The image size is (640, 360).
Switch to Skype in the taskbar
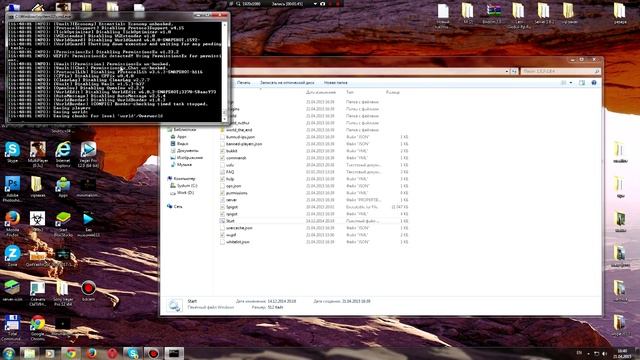133,353
